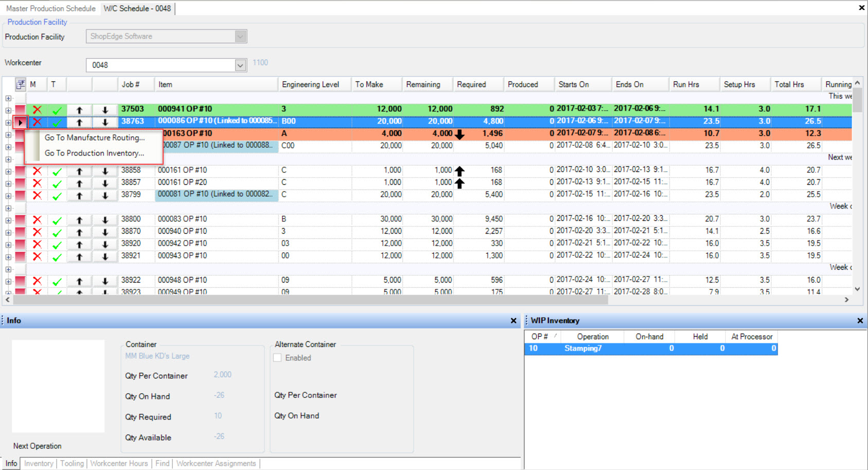Screen dimensions: 868x470
Task: Click green checkmark for job 38858
Action: (x=57, y=171)
